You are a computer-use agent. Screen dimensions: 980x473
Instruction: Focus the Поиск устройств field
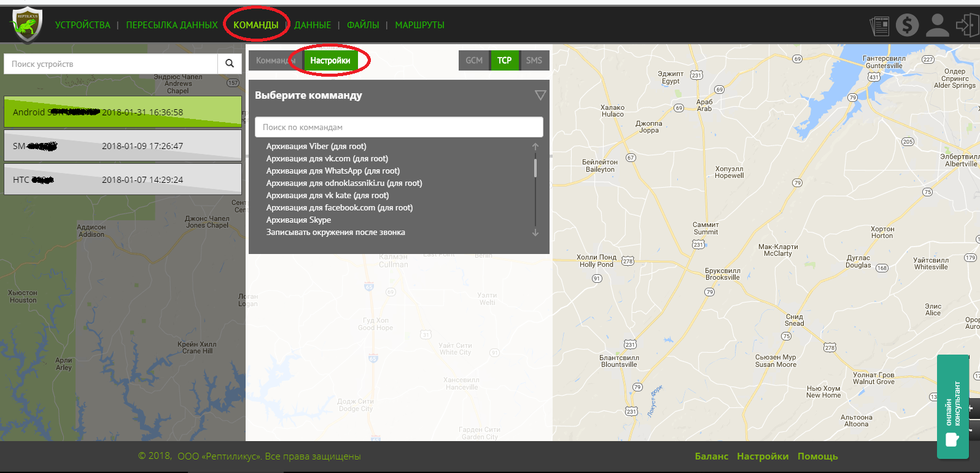coord(111,64)
